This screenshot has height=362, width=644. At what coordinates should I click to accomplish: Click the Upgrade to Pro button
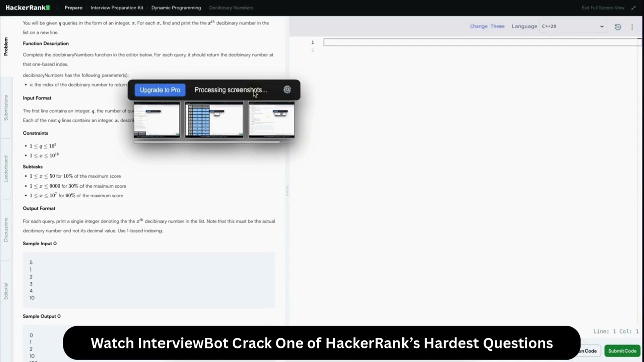[160, 90]
